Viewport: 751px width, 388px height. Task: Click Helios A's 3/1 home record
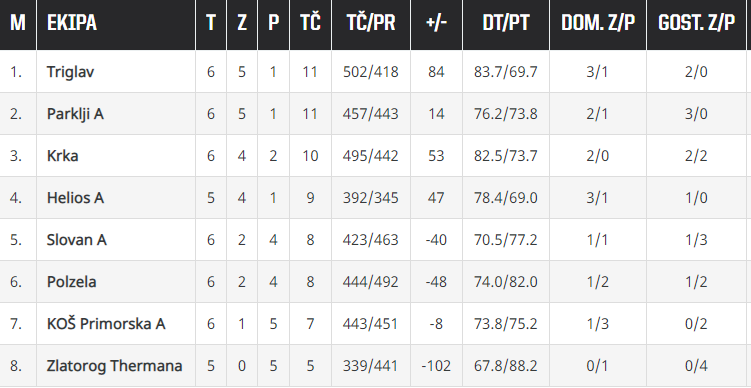[x=598, y=198]
